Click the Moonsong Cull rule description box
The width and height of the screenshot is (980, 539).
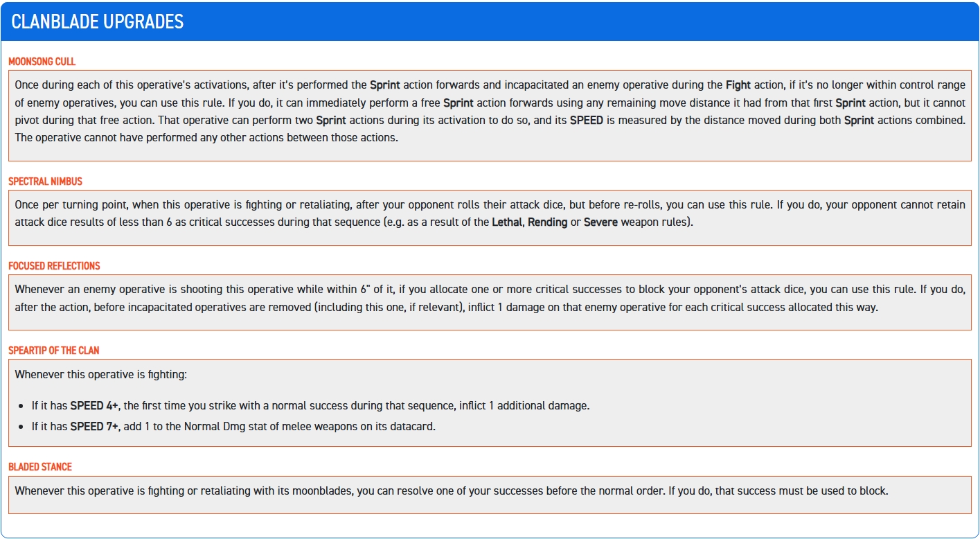(490, 116)
